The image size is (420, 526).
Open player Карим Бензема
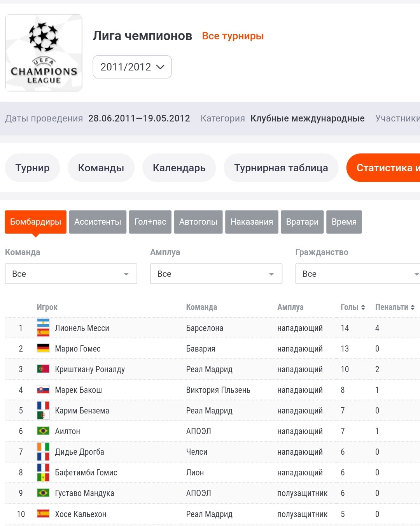(82, 411)
